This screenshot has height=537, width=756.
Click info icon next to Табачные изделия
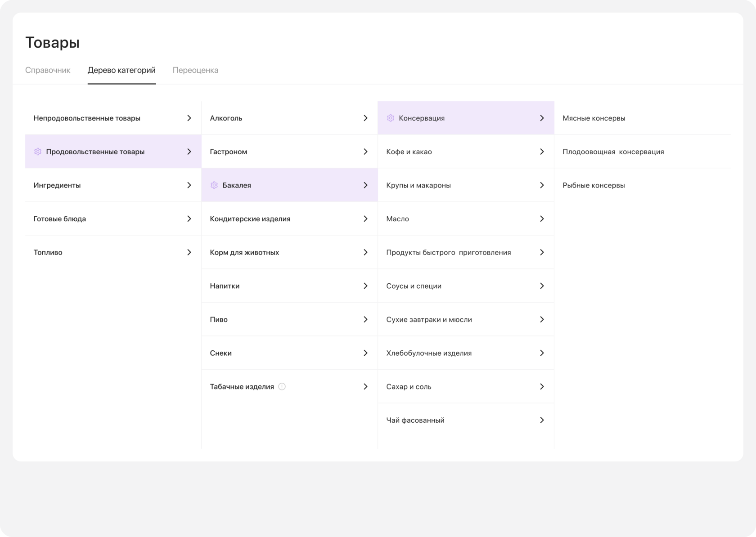282,387
